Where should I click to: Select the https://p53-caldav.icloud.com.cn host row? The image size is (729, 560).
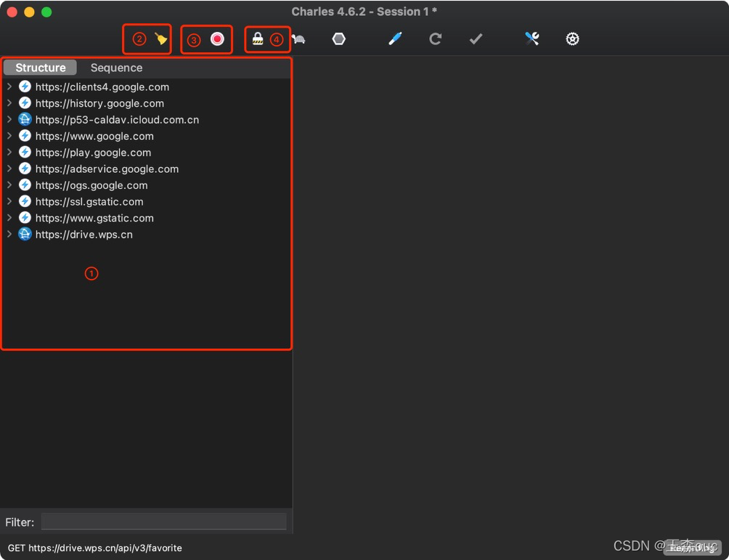click(147, 120)
